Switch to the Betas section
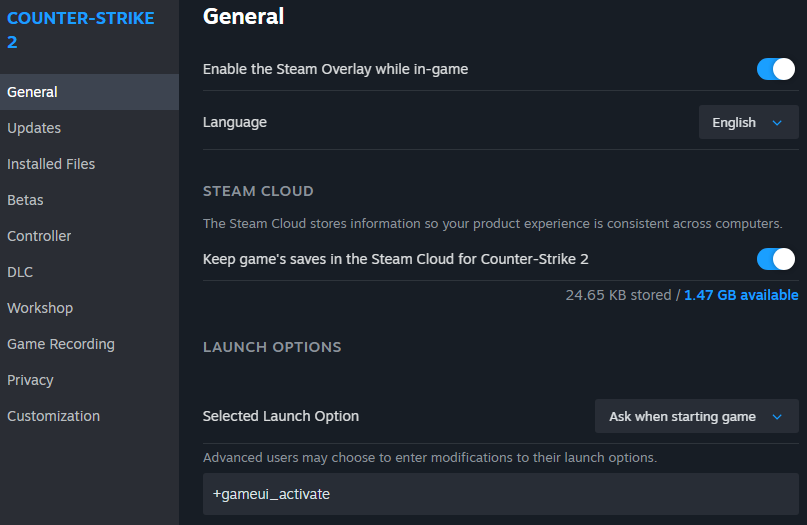 26,200
